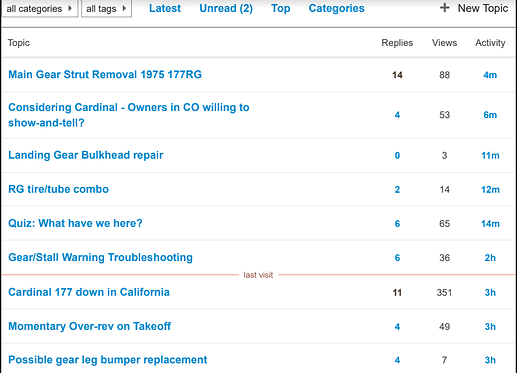Open Considering Cardinal owners in CO topic

click(129, 115)
